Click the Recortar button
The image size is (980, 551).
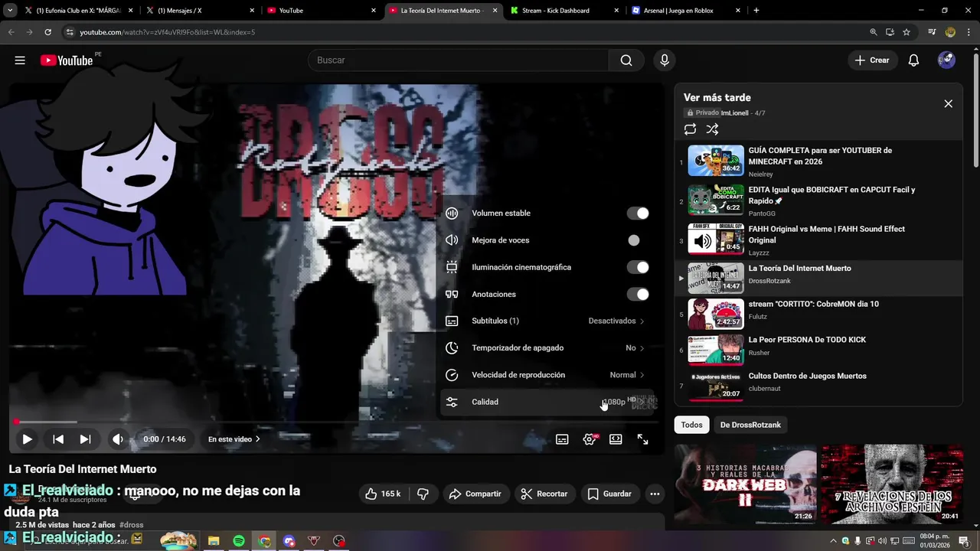[x=544, y=494]
